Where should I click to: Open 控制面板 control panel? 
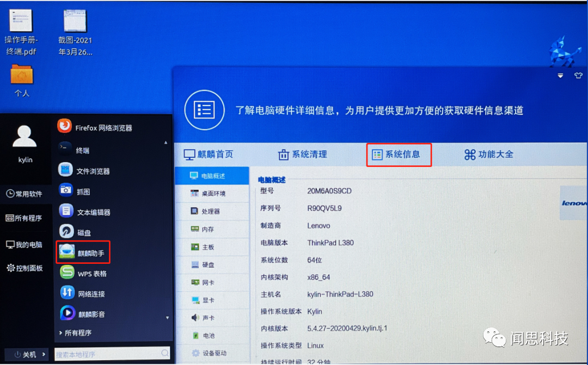(24, 268)
